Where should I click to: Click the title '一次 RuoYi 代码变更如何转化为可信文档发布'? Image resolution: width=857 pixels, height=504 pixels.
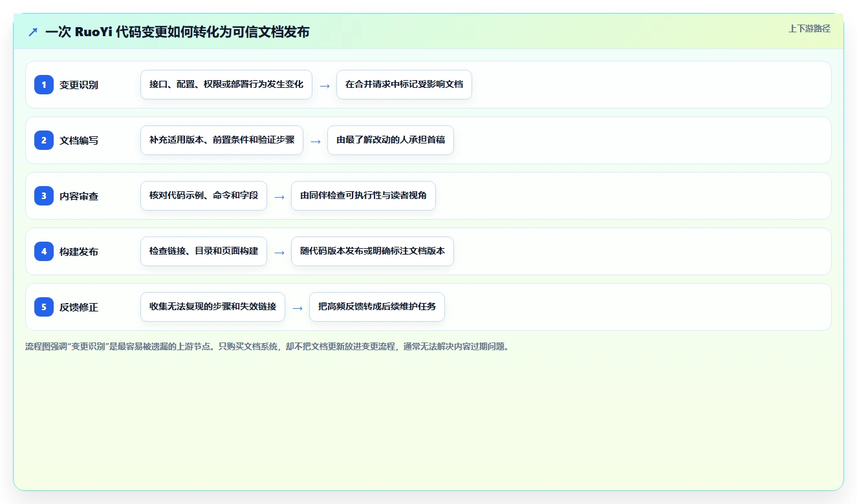(177, 32)
